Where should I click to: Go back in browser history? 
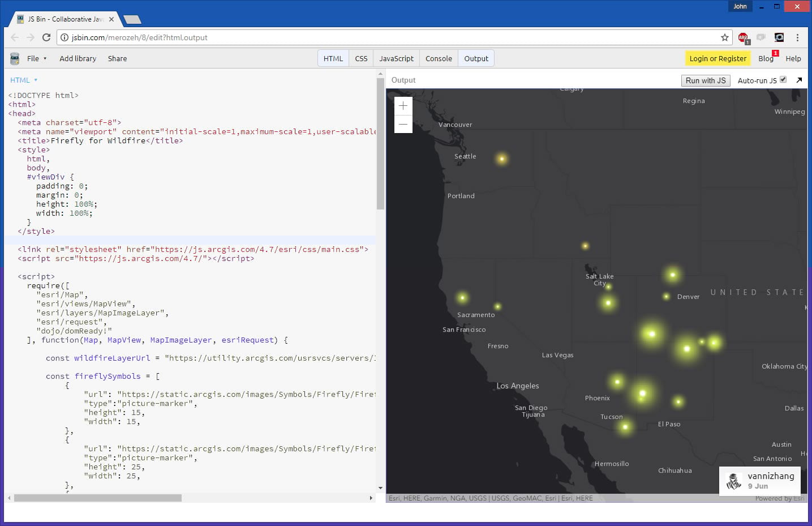[x=15, y=37]
